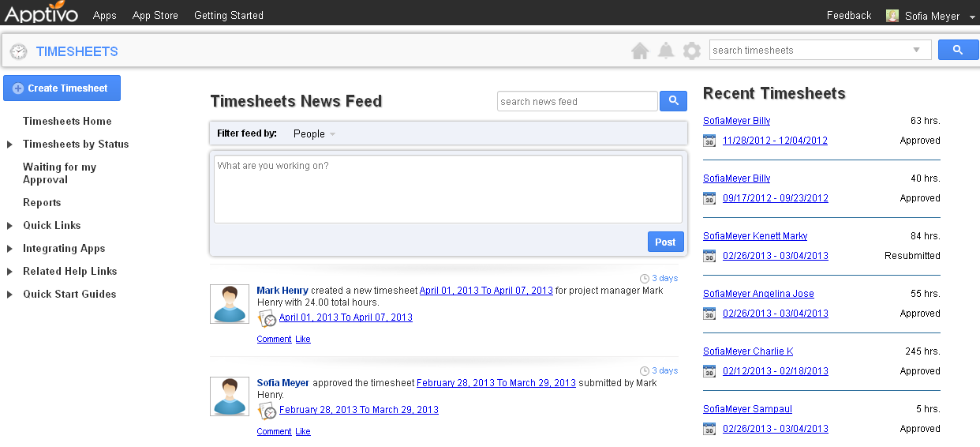Viewport: 980px width, 447px height.
Task: Open the People filter dropdown
Action: [x=314, y=134]
